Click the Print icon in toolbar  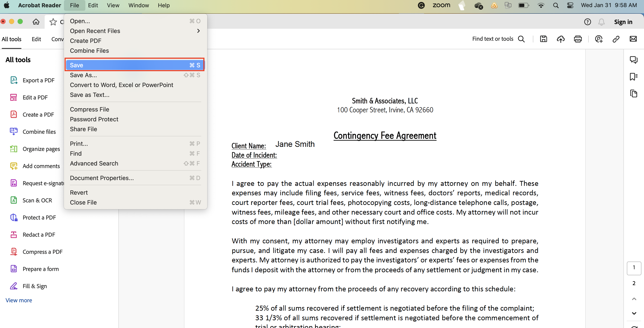pos(578,39)
